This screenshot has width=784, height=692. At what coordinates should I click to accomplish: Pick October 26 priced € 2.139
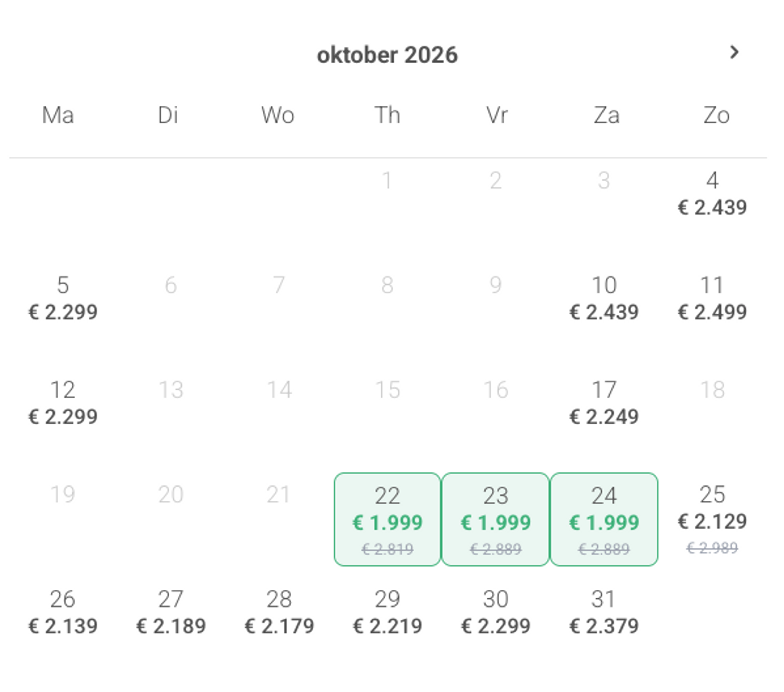point(63,612)
